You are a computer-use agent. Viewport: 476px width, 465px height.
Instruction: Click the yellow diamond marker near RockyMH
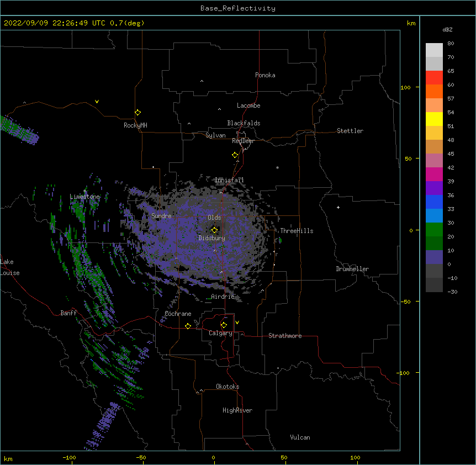point(137,113)
